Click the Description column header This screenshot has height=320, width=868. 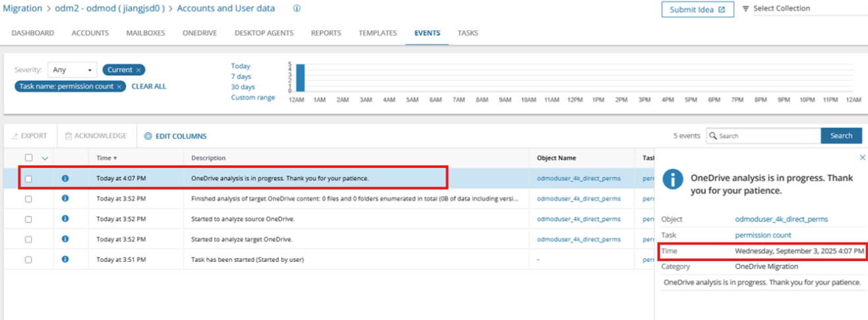208,158
